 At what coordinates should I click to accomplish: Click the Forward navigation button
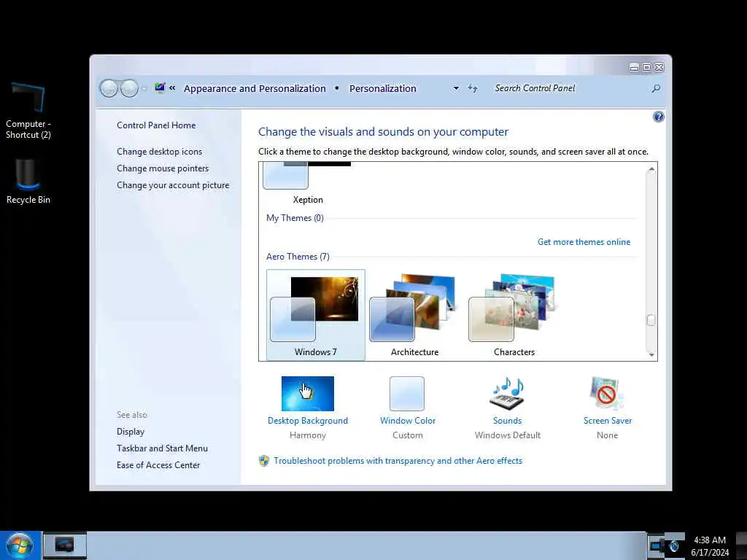coord(129,88)
